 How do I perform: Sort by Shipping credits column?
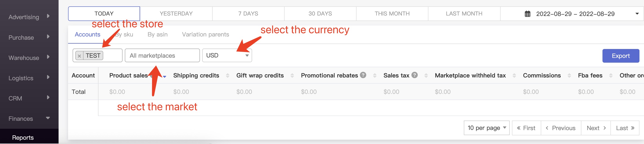(228, 75)
